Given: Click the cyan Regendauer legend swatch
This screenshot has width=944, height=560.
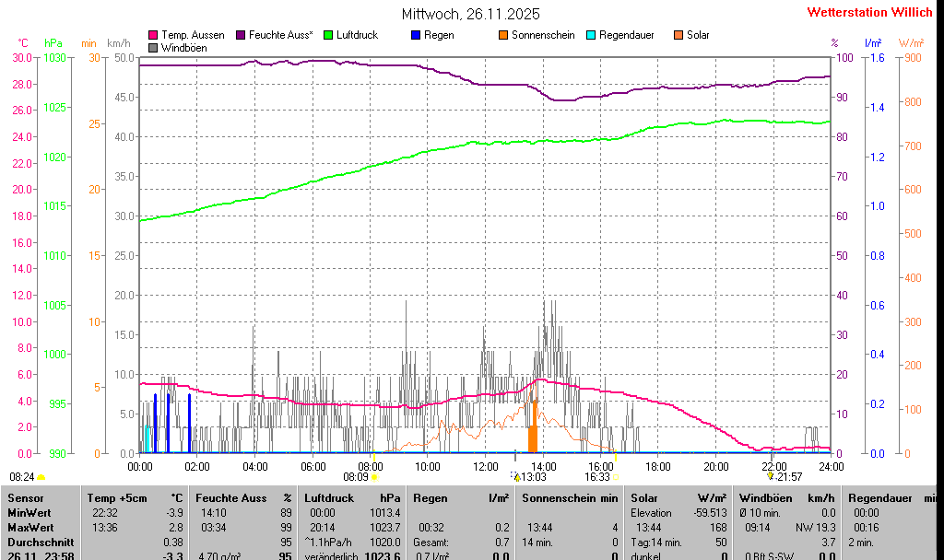Looking at the screenshot, I should coord(591,35).
